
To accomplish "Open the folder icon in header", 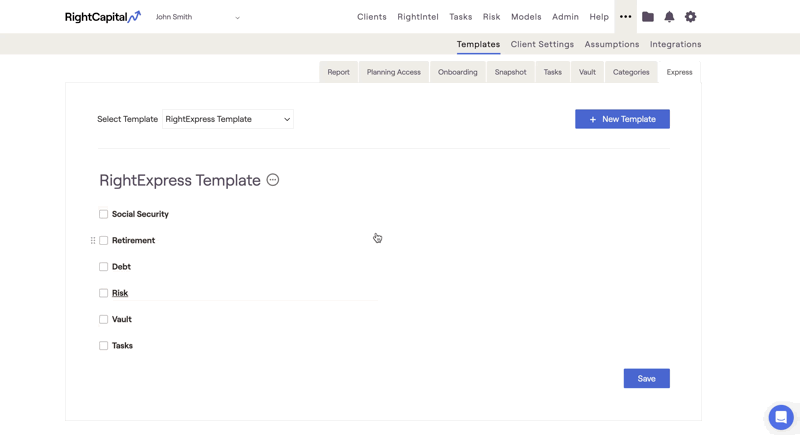I will pyautogui.click(x=648, y=17).
